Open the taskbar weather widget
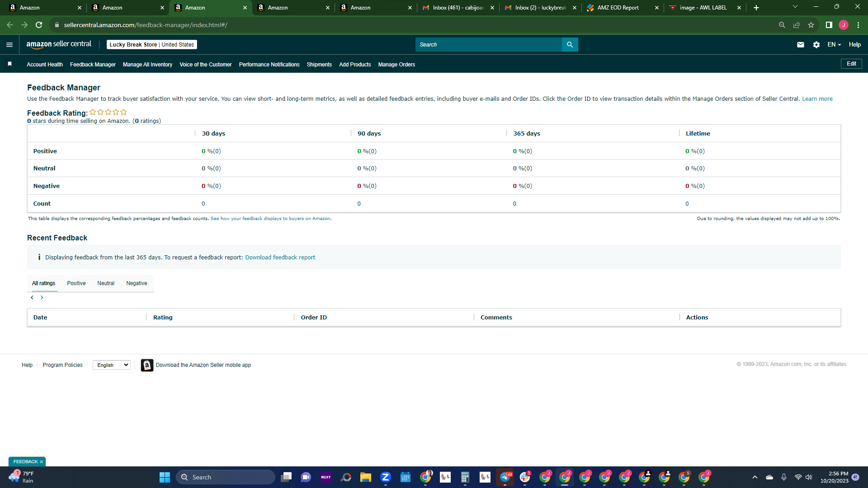The width and height of the screenshot is (868, 488). [x=21, y=477]
